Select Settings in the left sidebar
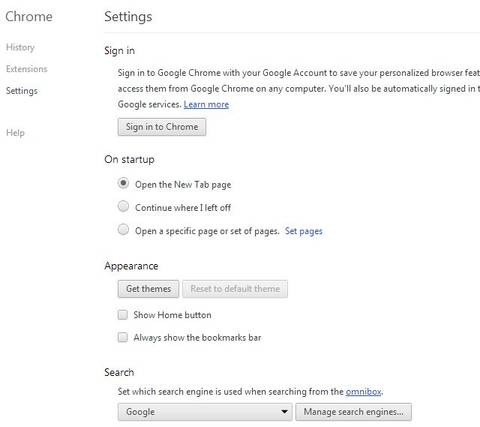This screenshot has height=427, width=480. [22, 91]
